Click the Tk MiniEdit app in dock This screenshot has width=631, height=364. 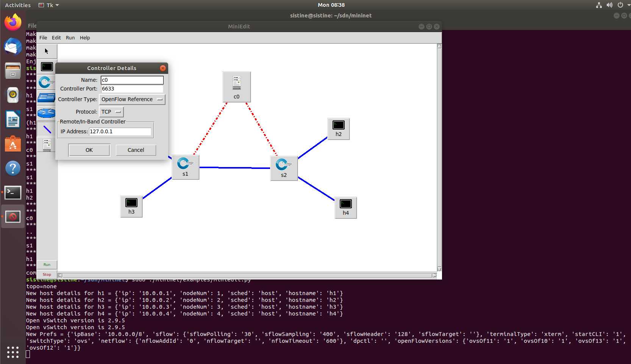point(13,217)
